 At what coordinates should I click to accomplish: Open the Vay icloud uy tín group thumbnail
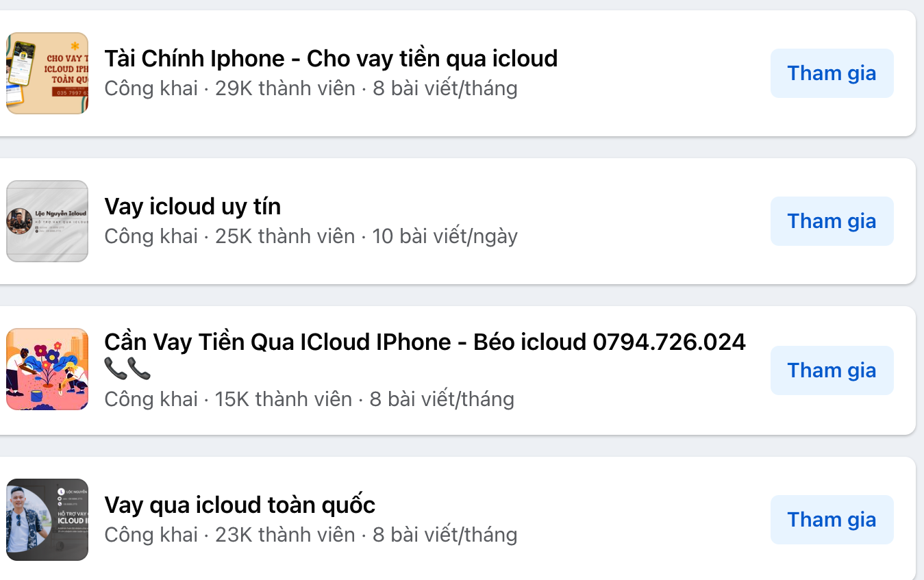tap(47, 221)
